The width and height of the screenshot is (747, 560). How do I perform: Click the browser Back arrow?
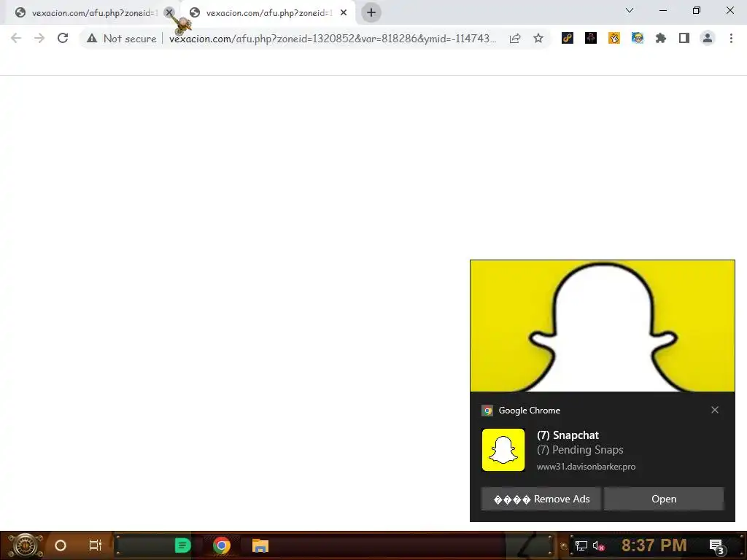point(16,39)
